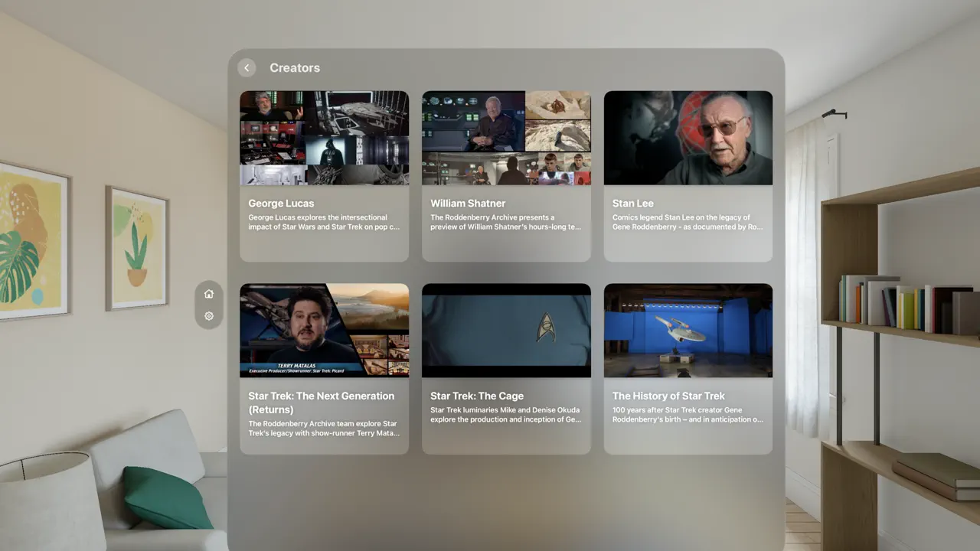This screenshot has width=980, height=551.
Task: Open the George Lucas video thumbnail
Action: tap(325, 138)
